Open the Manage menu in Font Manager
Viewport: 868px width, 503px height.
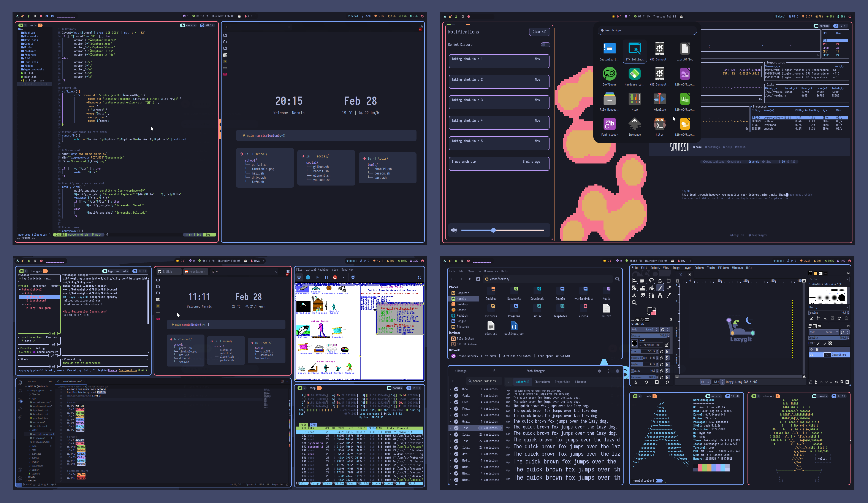point(460,371)
